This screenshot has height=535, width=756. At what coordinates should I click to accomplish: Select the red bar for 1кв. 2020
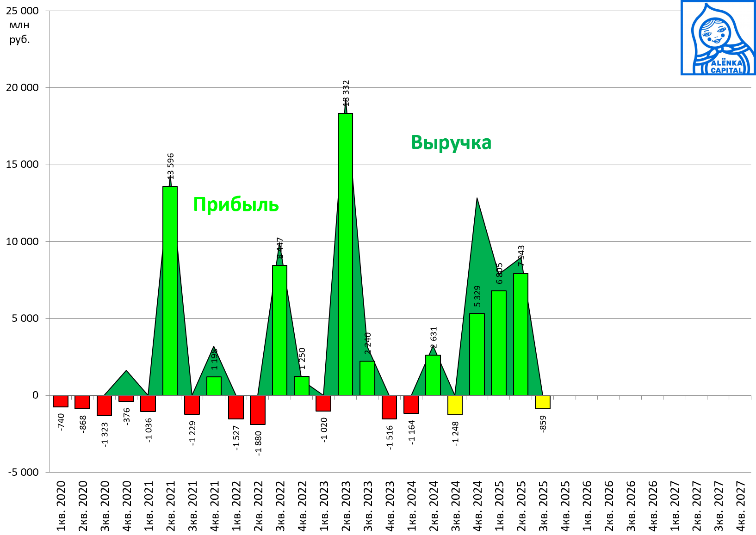point(61,401)
